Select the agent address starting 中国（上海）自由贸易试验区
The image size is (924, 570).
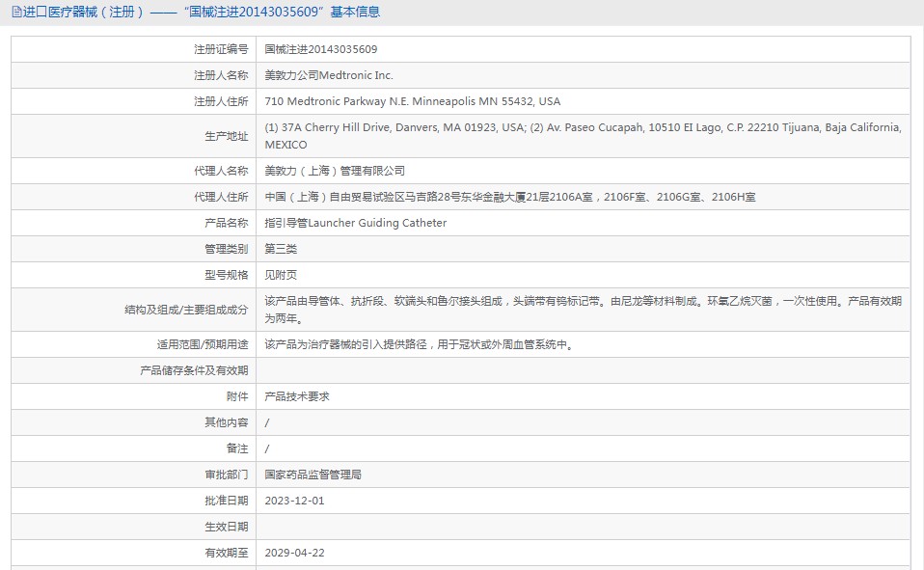(509, 197)
